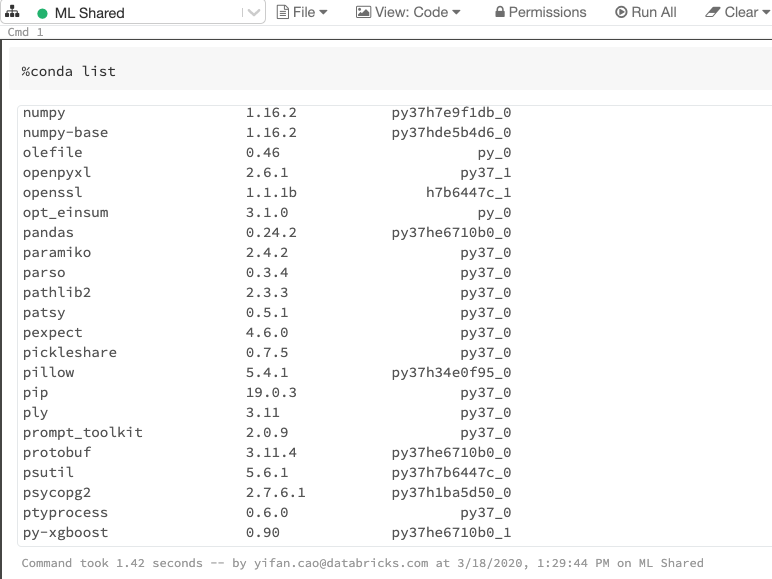This screenshot has width=772, height=579.
Task: Click the File document icon
Action: [x=283, y=12]
